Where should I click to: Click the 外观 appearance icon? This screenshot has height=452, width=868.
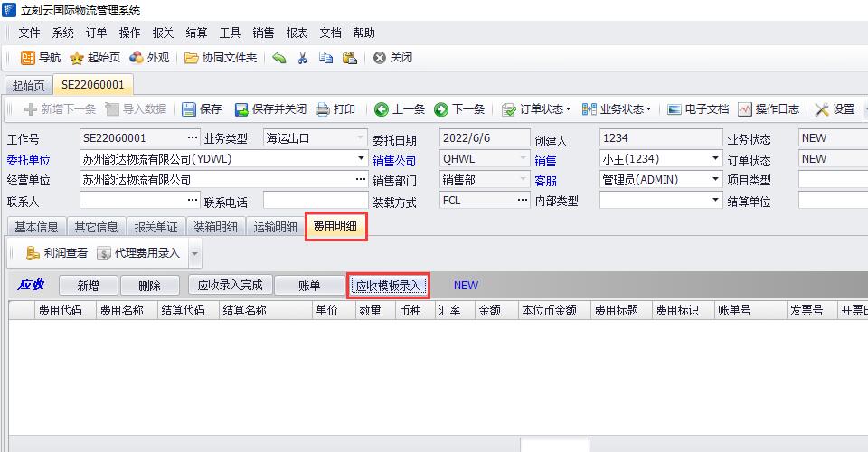136,58
